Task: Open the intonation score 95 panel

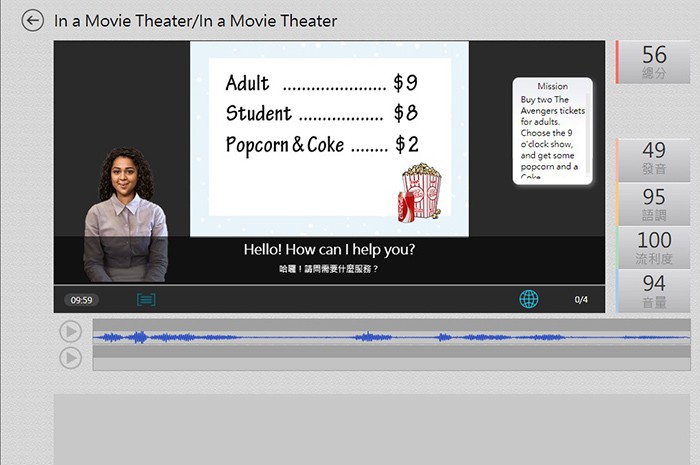Action: [x=653, y=203]
